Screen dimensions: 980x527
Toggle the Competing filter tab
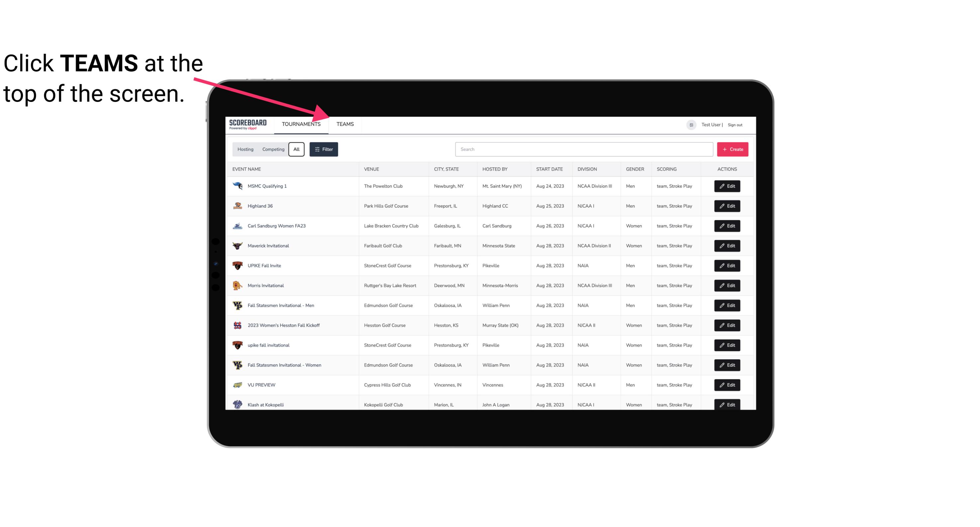273,149
